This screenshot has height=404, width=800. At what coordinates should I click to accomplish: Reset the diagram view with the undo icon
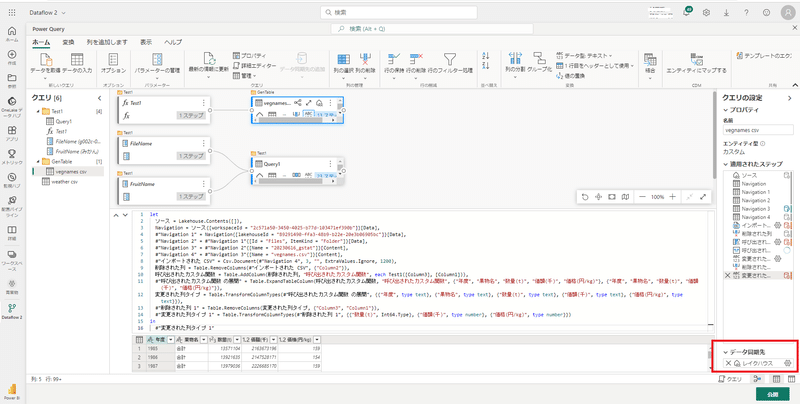point(585,196)
